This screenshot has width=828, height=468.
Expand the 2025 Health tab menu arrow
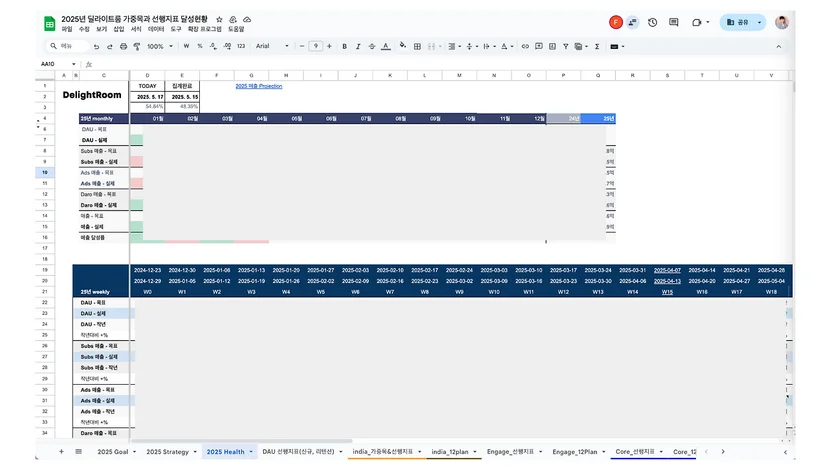[x=251, y=452]
